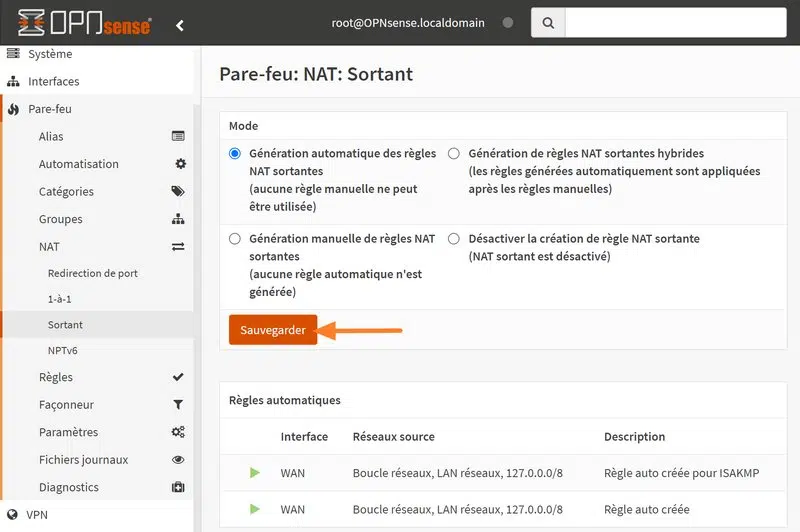Click the Groupes sitemap icon
The width and height of the screenshot is (800, 532).
178,219
